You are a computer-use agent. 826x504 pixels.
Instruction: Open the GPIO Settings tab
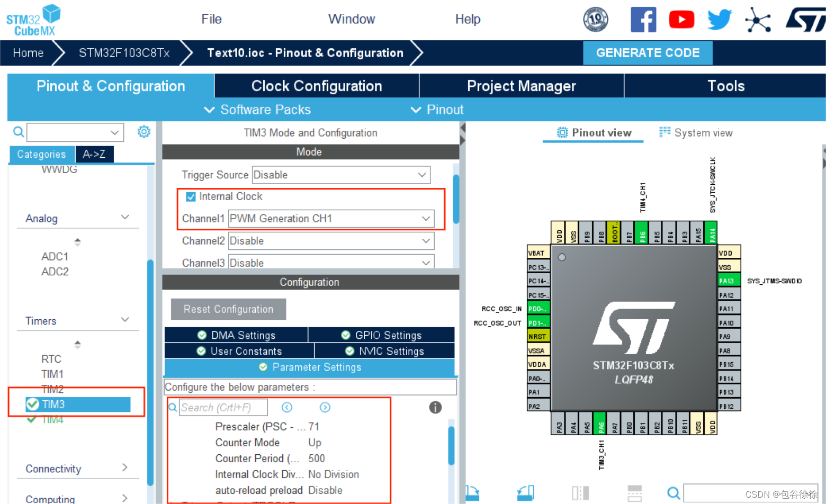381,335
